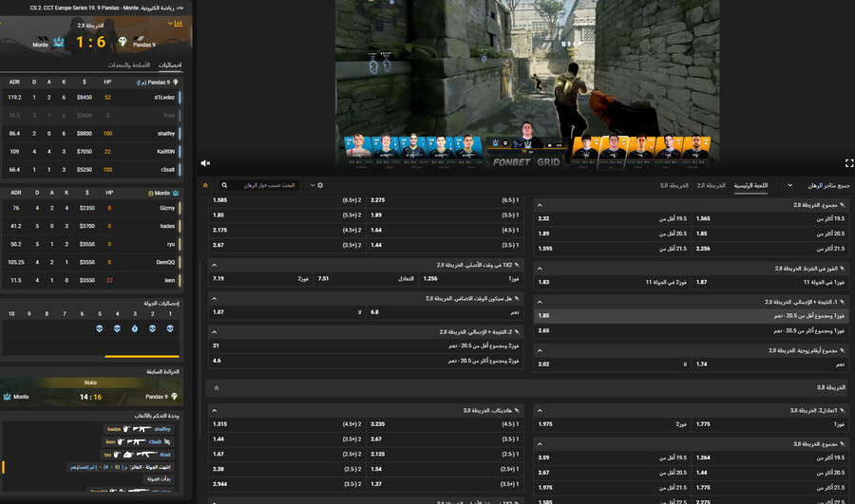Select the الخريطة الـ2 map tab
The height and width of the screenshot is (504, 855).
711,186
